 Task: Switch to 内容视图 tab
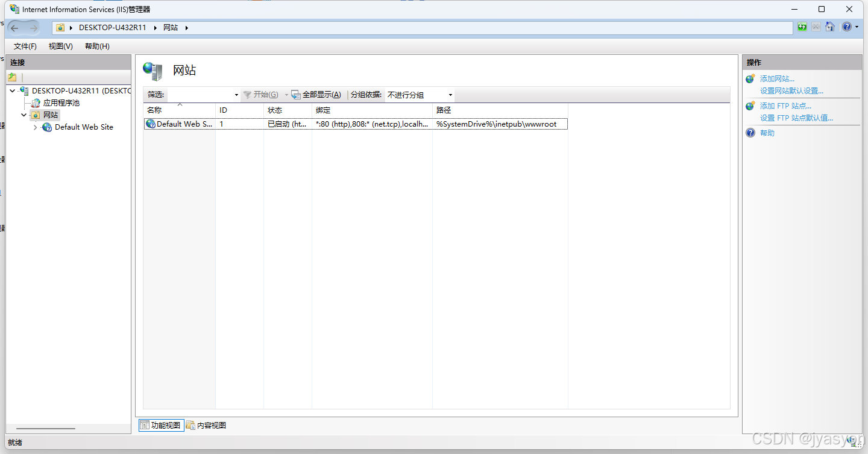point(206,425)
